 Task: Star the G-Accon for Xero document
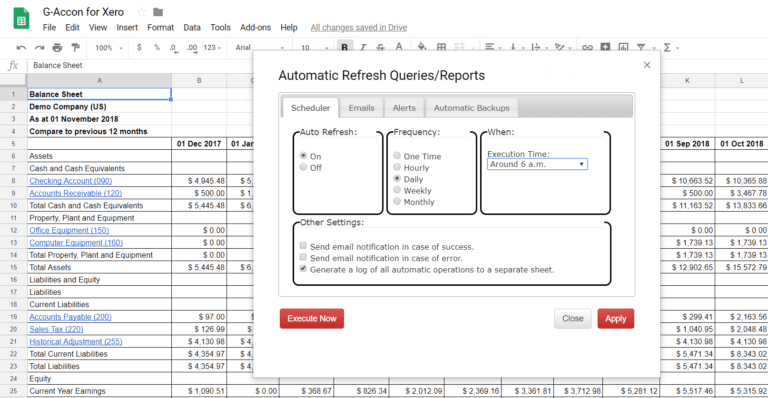[142, 12]
